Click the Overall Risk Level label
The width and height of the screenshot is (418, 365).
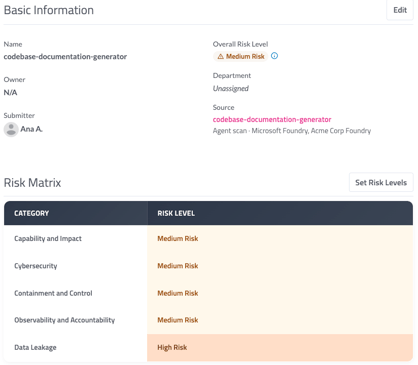click(240, 44)
